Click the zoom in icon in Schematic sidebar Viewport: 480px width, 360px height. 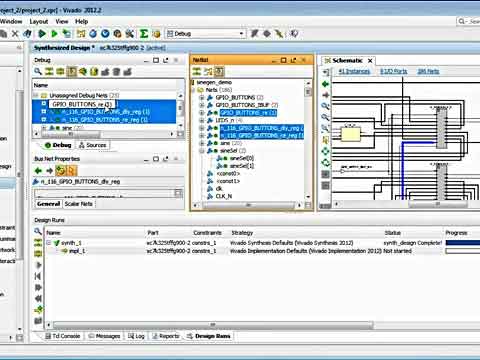tap(325, 106)
